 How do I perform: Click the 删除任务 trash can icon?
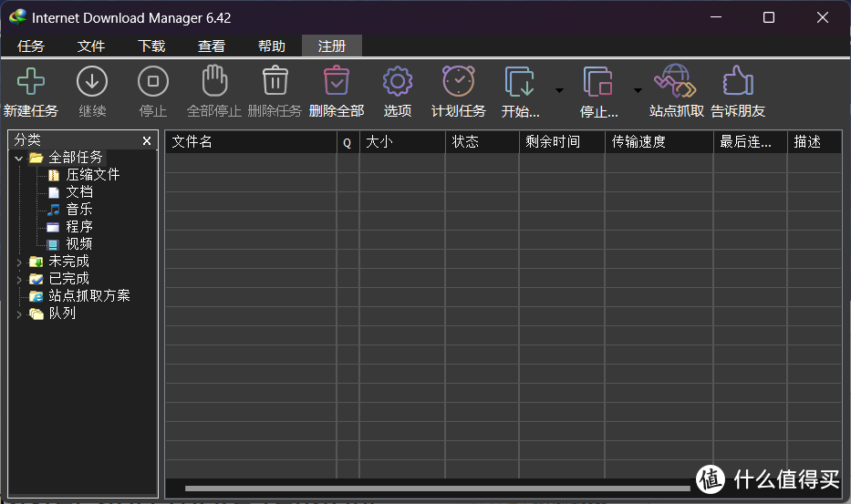tap(275, 80)
